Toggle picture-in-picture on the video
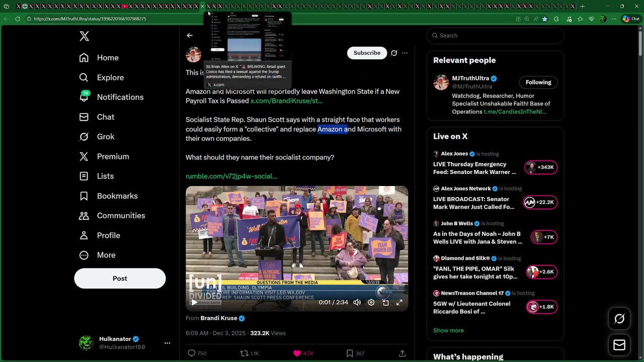Image resolution: width=644 pixels, height=362 pixels. (385, 302)
